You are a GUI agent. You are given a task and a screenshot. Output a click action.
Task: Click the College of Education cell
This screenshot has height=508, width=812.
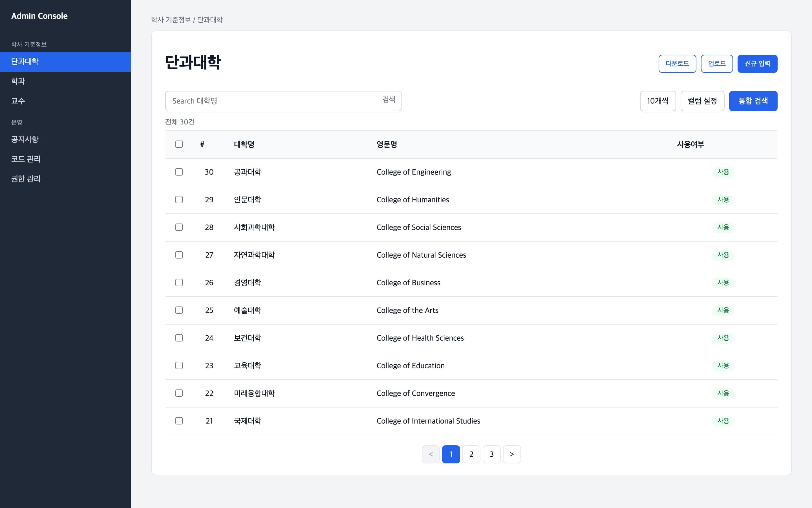point(410,365)
